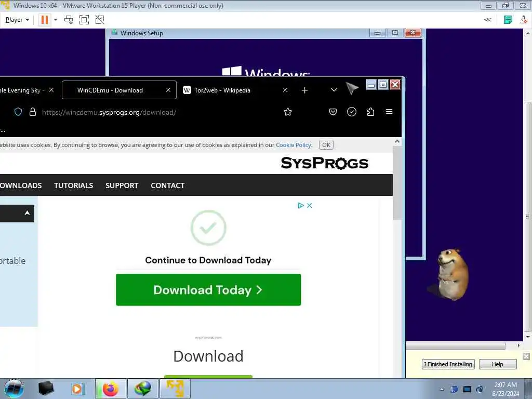
Task: Open the Windows Start orb
Action: click(x=14, y=389)
